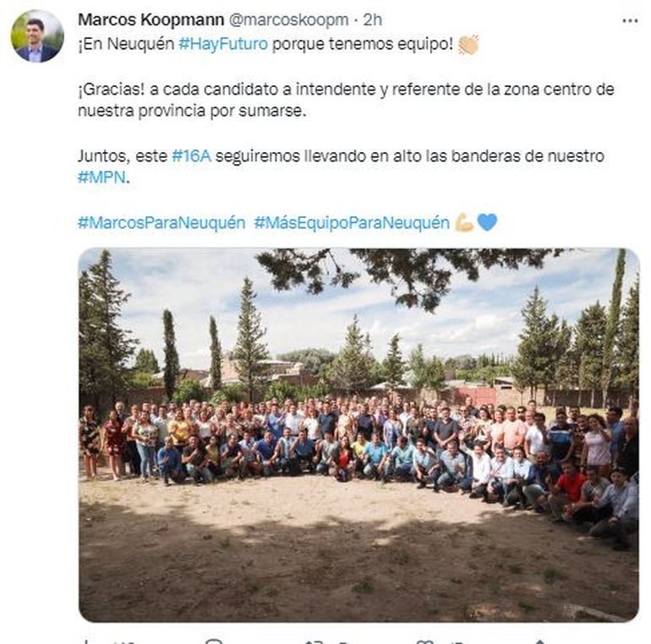Image resolution: width=651 pixels, height=644 pixels.
Task: Retweet using the retweet arrows icon
Action: (314, 641)
